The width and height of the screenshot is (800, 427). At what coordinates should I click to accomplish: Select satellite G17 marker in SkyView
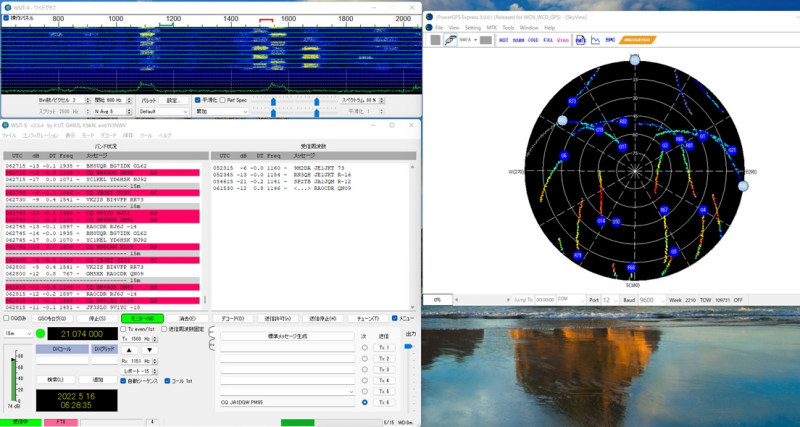point(622,147)
